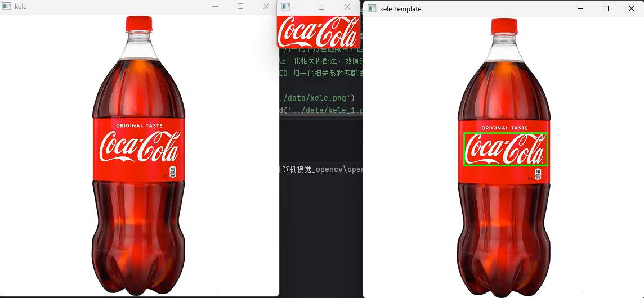Click the Coca-Cola logo template image
The image size is (644, 298).
(318, 31)
